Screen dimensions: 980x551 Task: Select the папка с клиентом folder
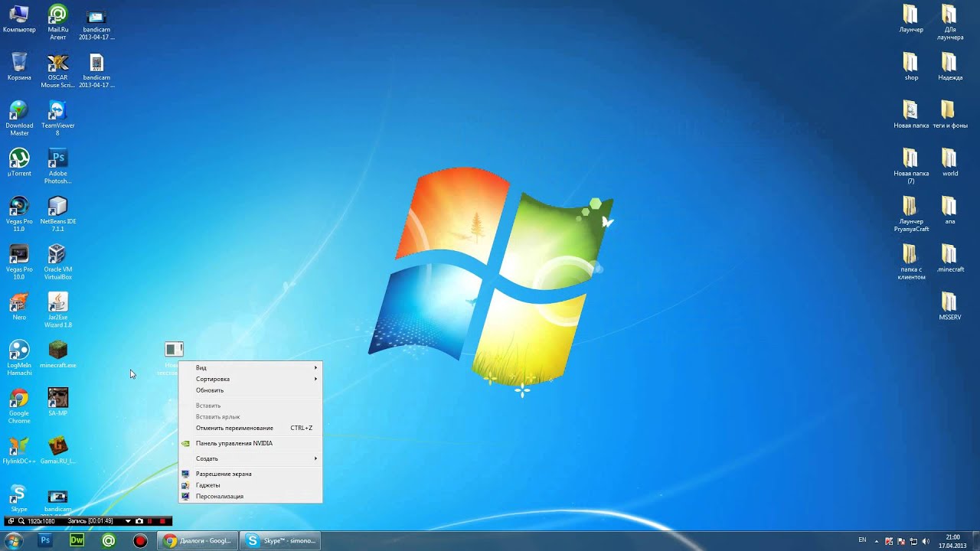[x=910, y=262]
